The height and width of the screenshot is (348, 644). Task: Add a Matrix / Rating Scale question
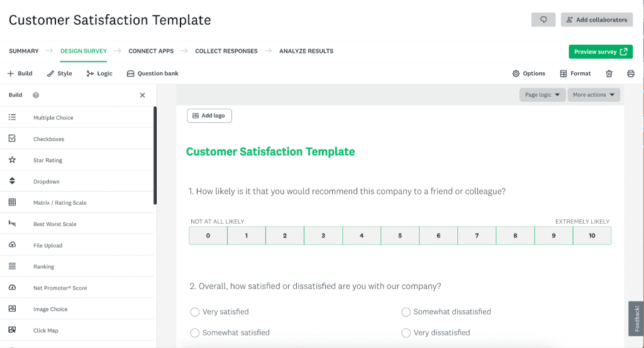click(60, 203)
